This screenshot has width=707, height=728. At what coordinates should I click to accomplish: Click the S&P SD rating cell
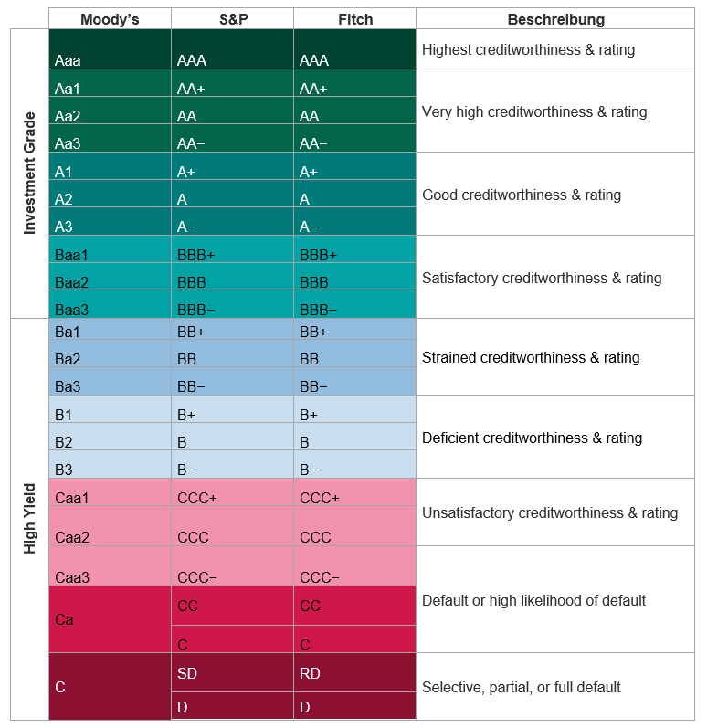pyautogui.click(x=232, y=673)
